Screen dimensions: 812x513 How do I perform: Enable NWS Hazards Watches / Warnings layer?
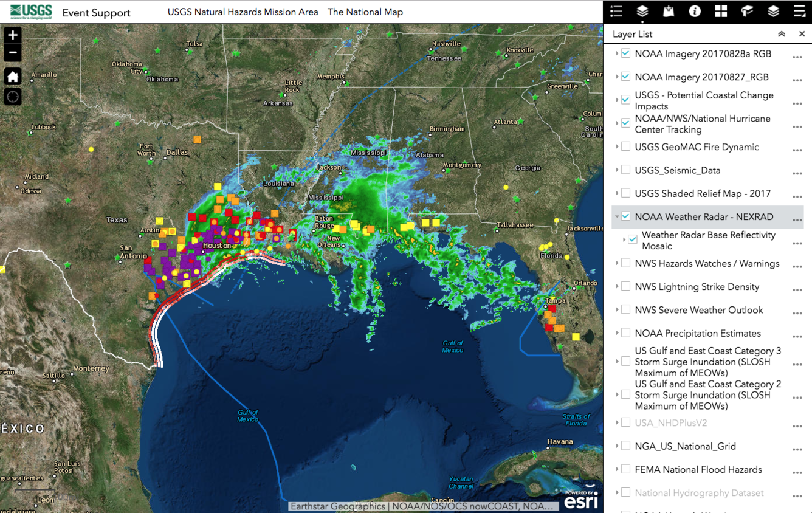point(625,263)
